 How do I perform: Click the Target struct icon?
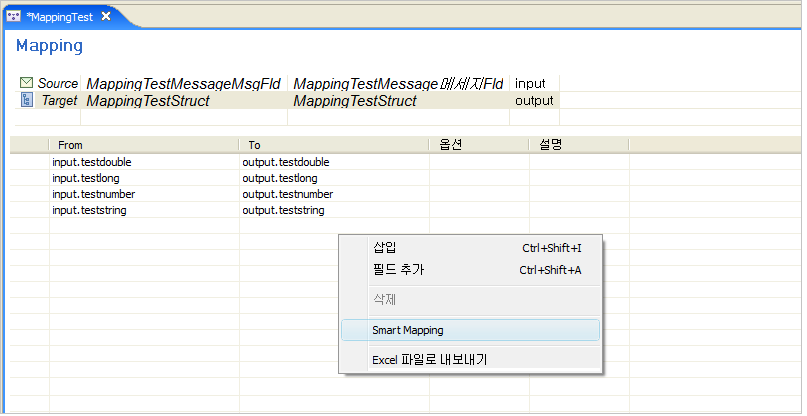27,100
